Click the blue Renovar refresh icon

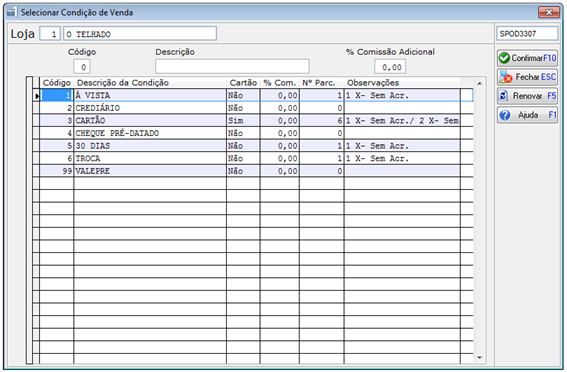[x=503, y=96]
